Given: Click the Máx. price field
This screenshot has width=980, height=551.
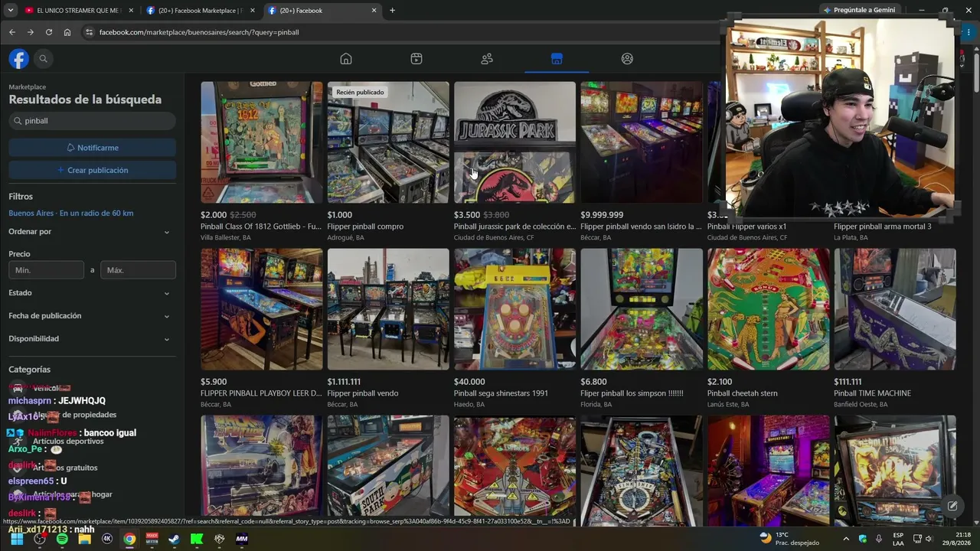Looking at the screenshot, I should 138,270.
